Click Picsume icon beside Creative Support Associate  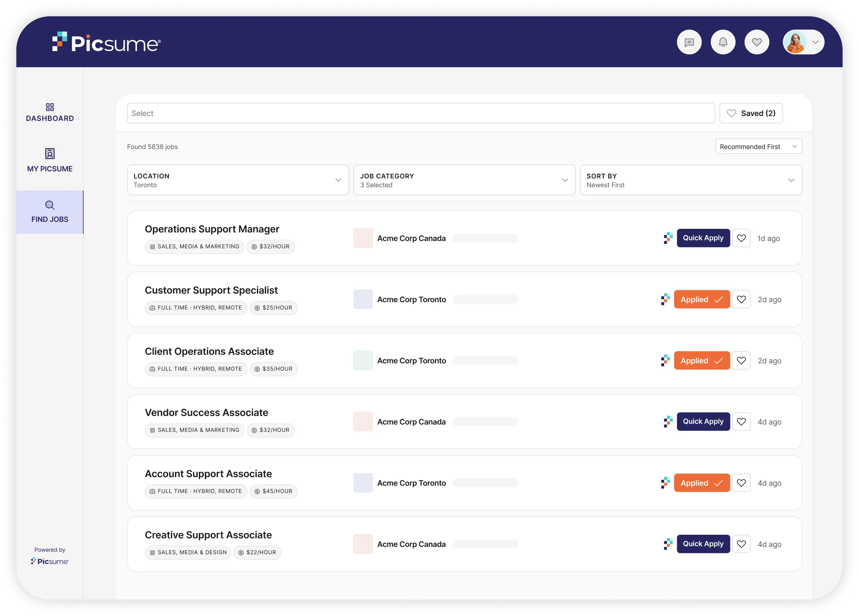tap(668, 544)
